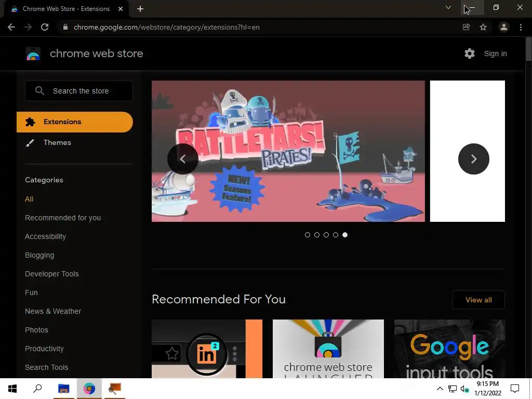Select the Chrome Web Store - Extensions tab
This screenshot has height=399, width=532.
pos(66,9)
